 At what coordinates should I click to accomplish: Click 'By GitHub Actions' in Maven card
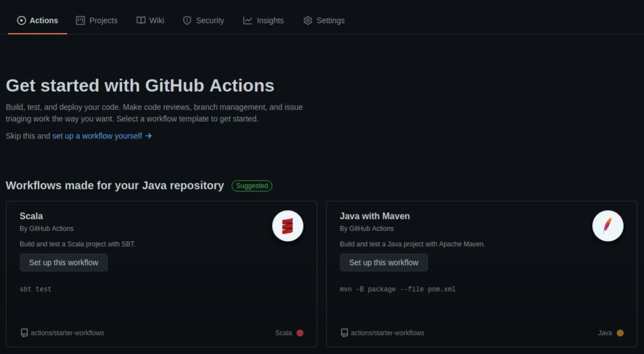[x=366, y=228]
